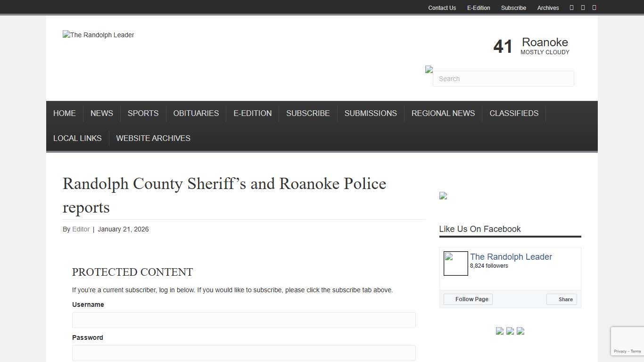The height and width of the screenshot is (362, 644).
Task: Open the Twitter icon in the top bar
Action: click(583, 7)
